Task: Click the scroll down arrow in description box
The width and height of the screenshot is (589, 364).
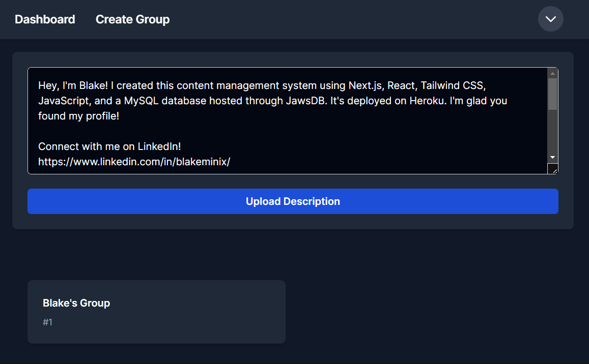Action: click(552, 158)
